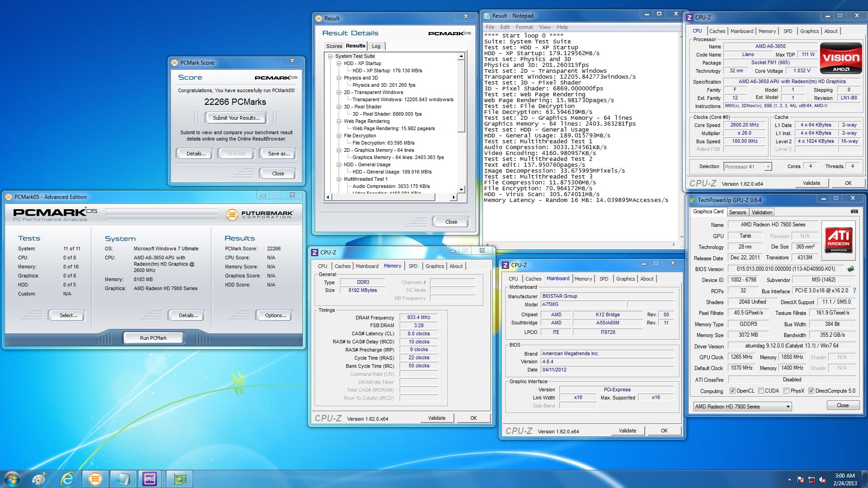The height and width of the screenshot is (488, 868).
Task: Show hidden system tray icons arrow
Action: point(789,479)
